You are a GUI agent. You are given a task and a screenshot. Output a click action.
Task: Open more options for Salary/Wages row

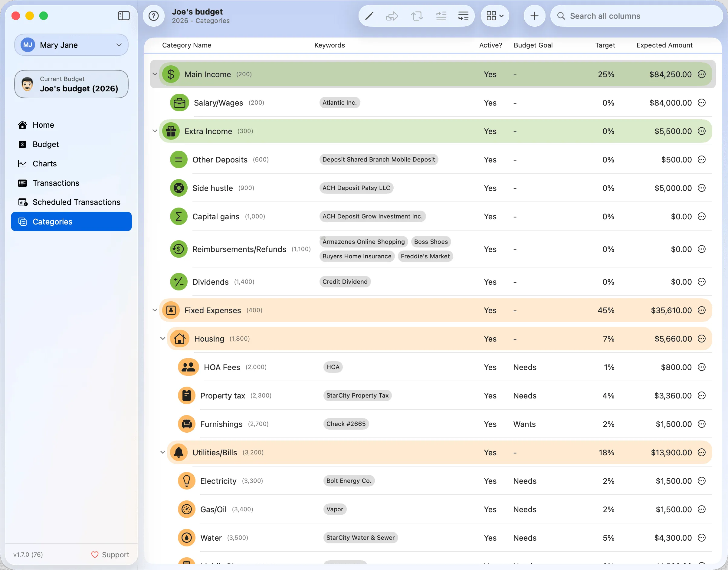click(x=702, y=103)
